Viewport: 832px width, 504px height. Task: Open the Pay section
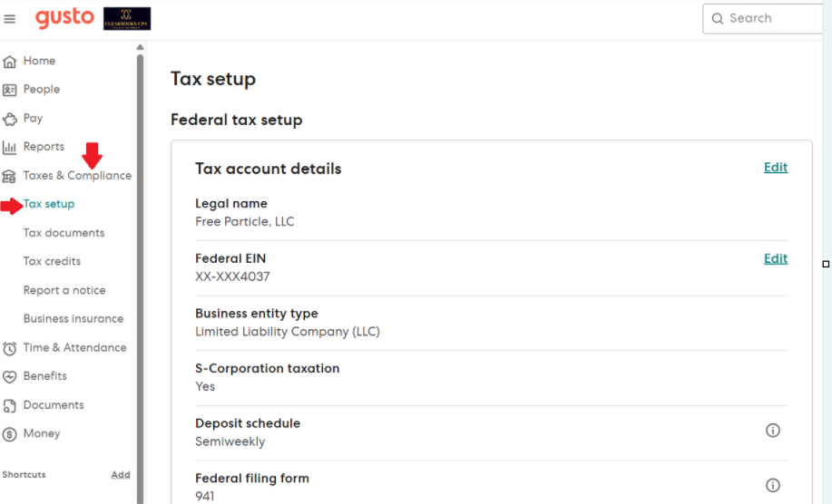pos(33,118)
